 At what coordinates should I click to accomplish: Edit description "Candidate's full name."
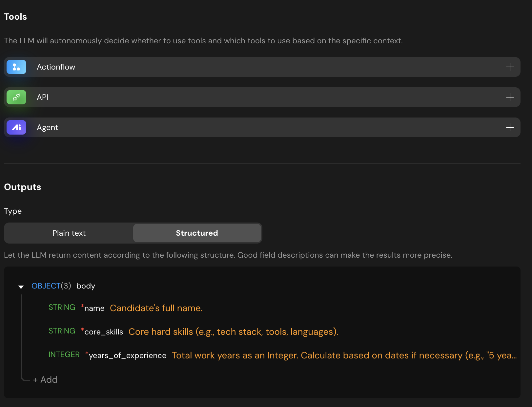(x=156, y=308)
